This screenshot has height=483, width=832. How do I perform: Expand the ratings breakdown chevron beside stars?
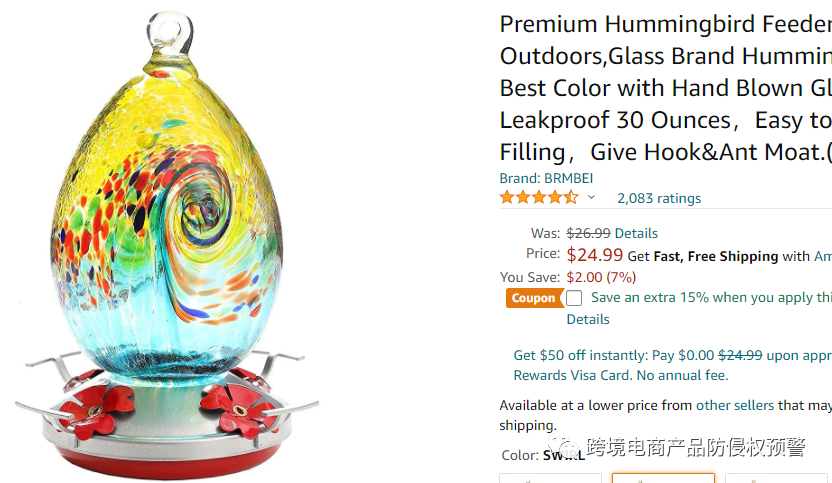(x=591, y=198)
